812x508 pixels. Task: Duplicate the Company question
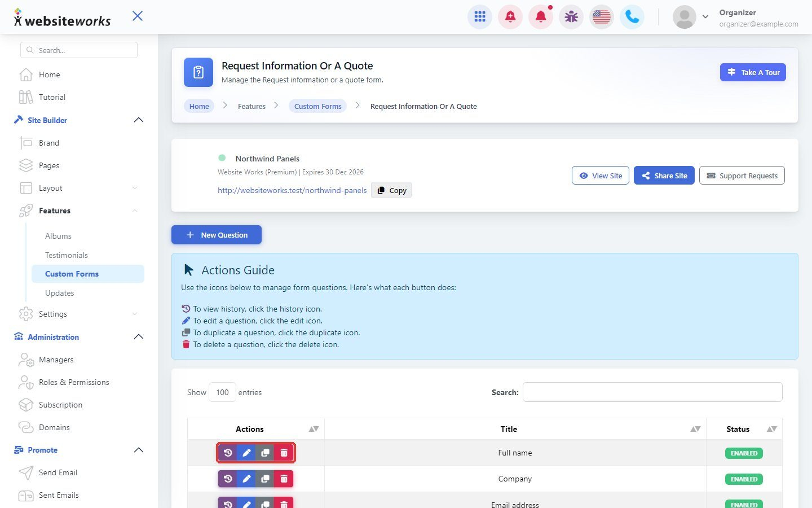(265, 479)
